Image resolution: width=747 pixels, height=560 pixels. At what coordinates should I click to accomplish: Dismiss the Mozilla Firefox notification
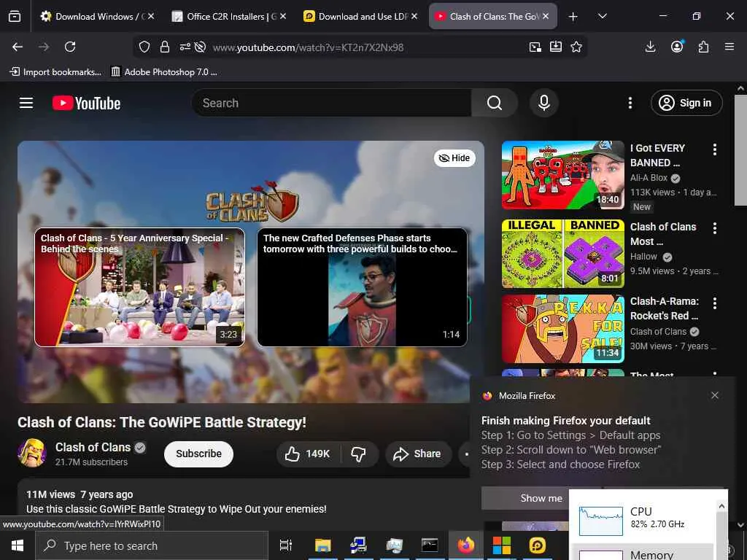pyautogui.click(x=715, y=395)
